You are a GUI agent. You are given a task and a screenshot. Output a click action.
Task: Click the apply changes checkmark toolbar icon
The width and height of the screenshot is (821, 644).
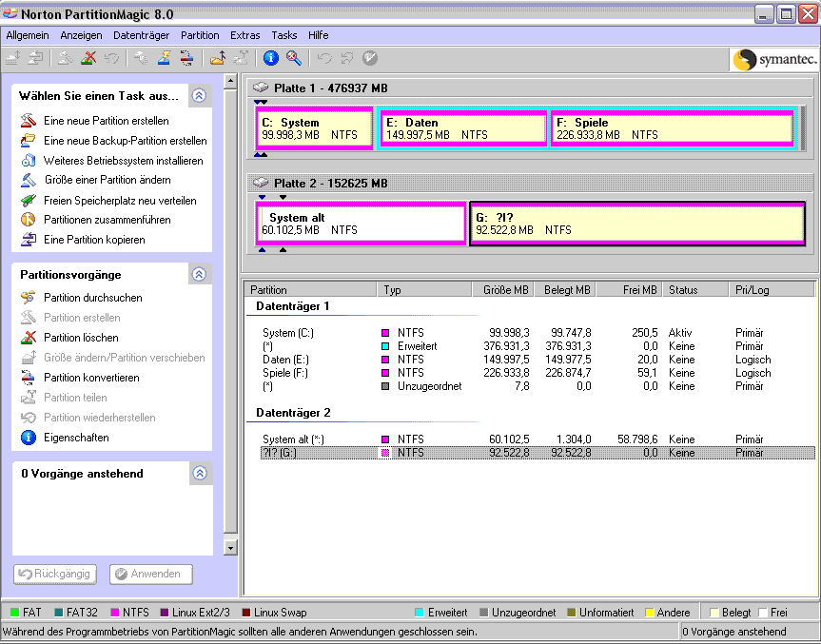(x=370, y=58)
